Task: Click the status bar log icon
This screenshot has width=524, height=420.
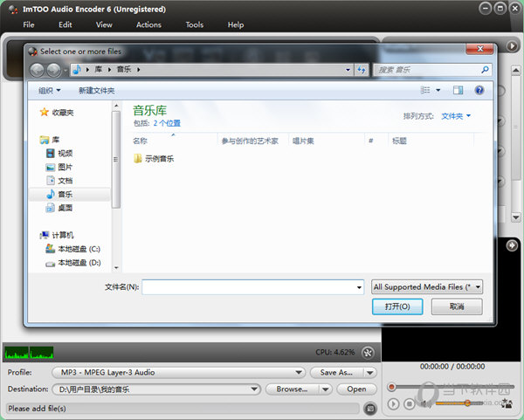Action: (370, 409)
